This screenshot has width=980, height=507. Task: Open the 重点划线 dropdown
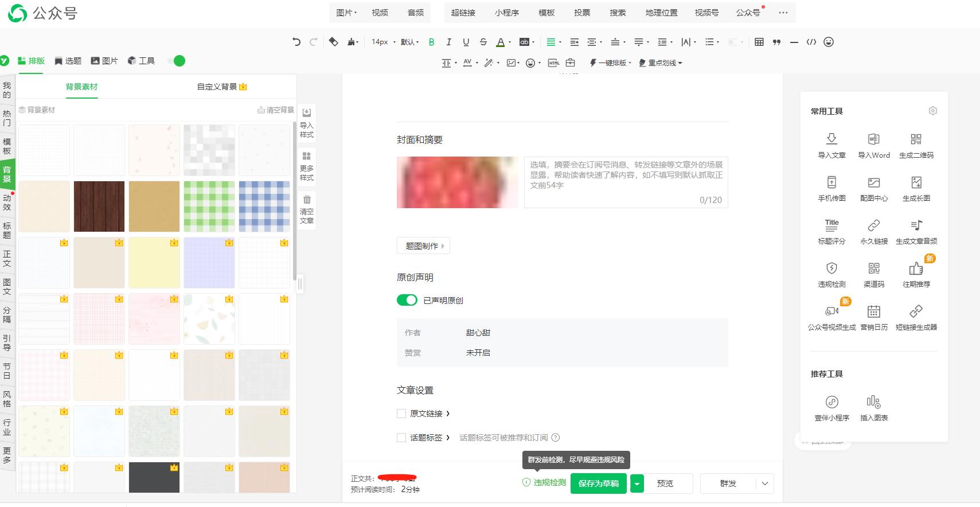(661, 63)
